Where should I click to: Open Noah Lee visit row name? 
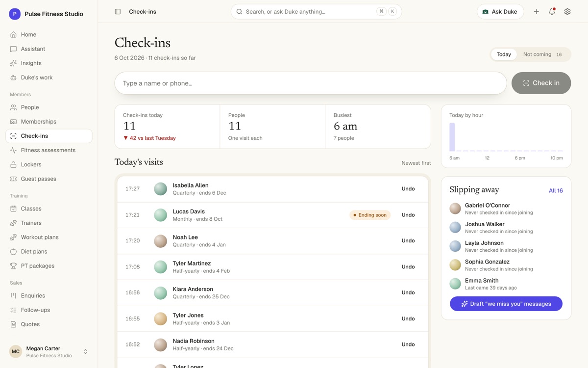[x=185, y=237]
